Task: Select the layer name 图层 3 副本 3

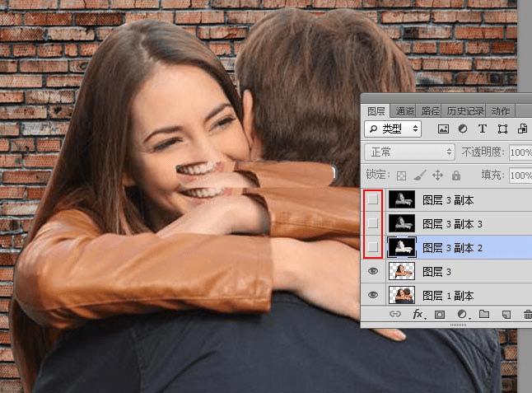Action: [x=452, y=224]
